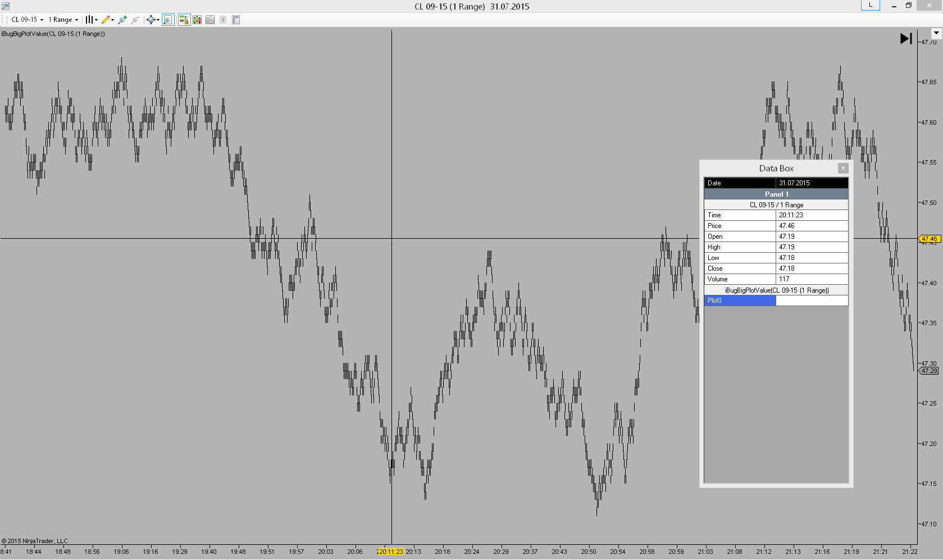Click the chart window icon in title bar
The height and width of the screenshot is (560, 943).
coord(5,6)
